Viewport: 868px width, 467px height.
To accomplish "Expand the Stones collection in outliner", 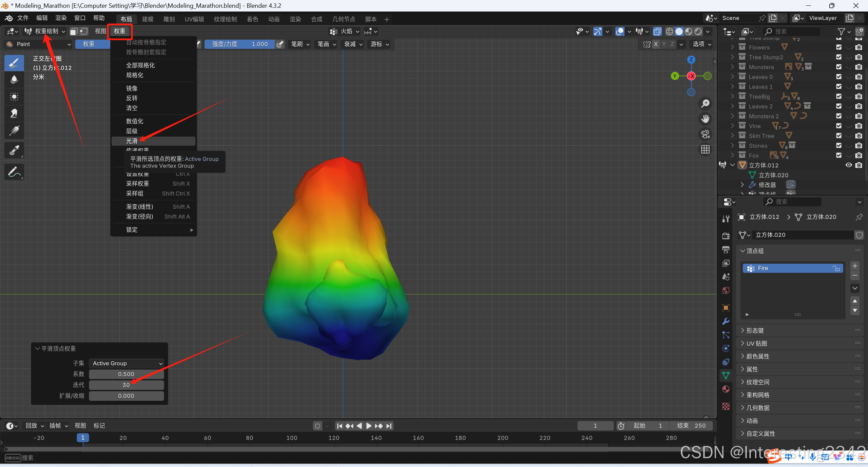I will tap(732, 146).
